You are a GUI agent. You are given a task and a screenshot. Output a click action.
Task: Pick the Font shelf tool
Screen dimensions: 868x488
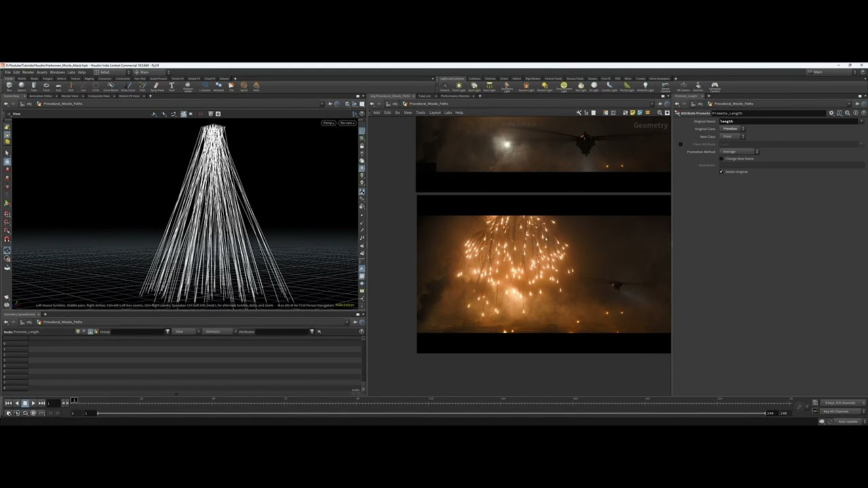click(172, 86)
